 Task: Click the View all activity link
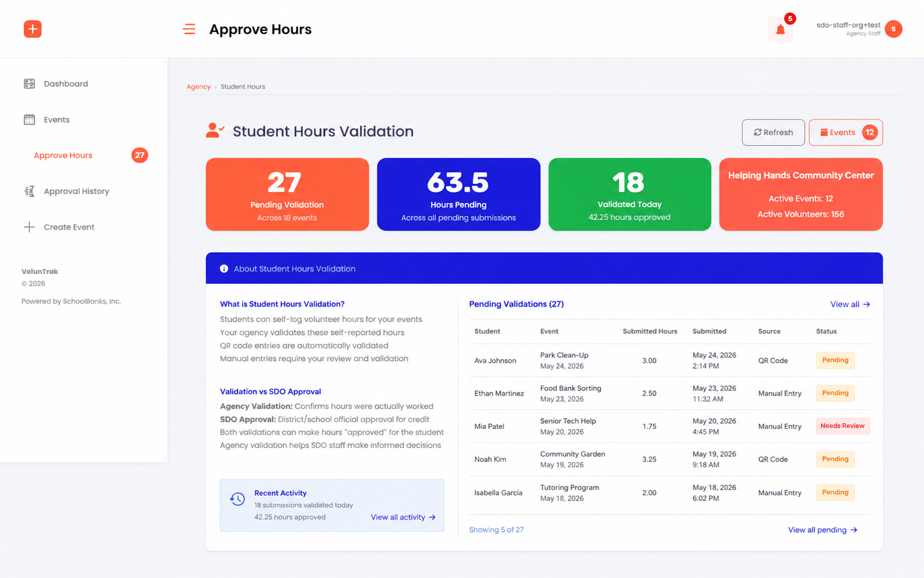click(x=403, y=517)
